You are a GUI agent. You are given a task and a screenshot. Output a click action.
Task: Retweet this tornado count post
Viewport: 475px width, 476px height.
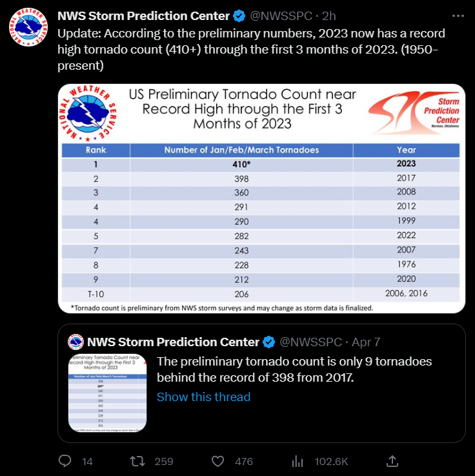137,461
